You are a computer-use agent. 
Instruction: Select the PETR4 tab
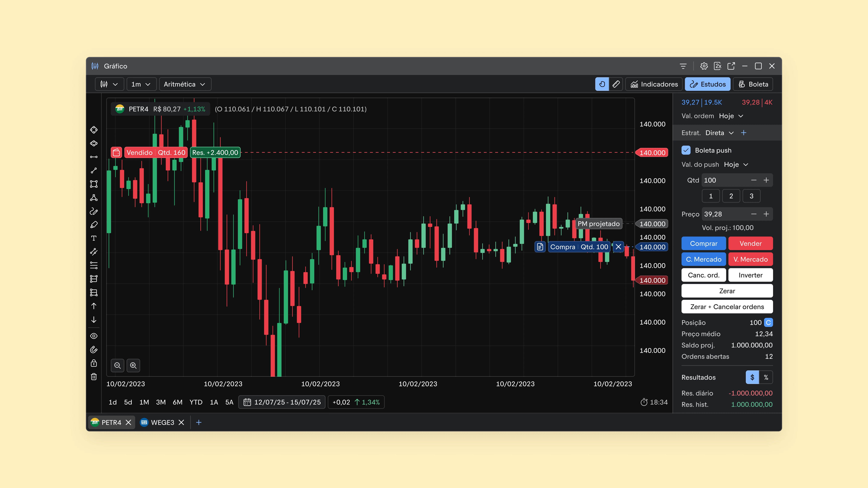[111, 422]
